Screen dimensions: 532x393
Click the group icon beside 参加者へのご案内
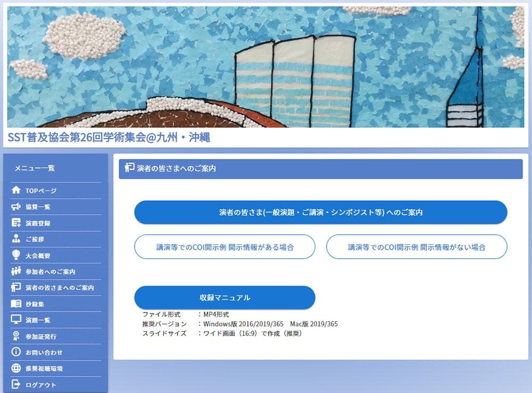click(x=16, y=271)
